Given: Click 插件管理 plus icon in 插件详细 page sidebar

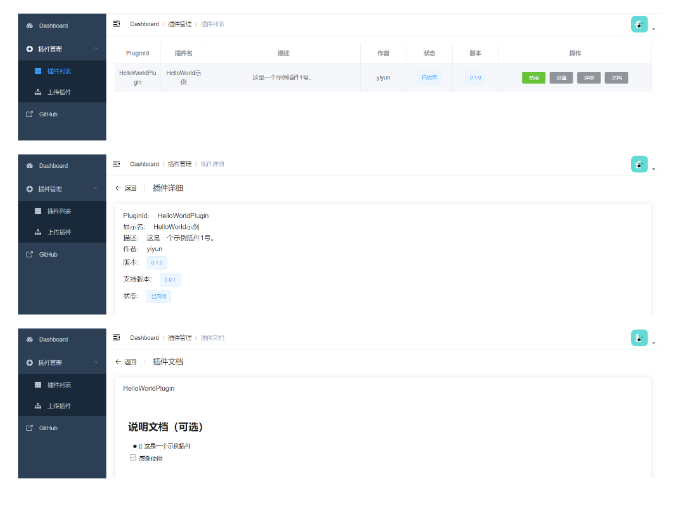Looking at the screenshot, I should click(30, 189).
